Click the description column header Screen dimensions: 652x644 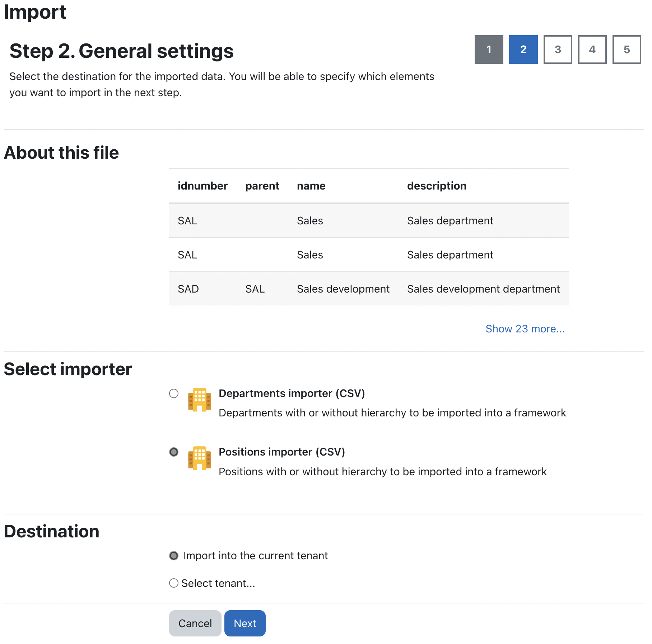pos(437,186)
